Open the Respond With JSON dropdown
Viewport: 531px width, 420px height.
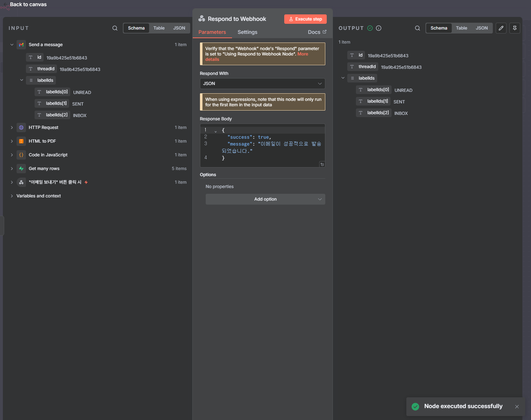click(x=262, y=84)
